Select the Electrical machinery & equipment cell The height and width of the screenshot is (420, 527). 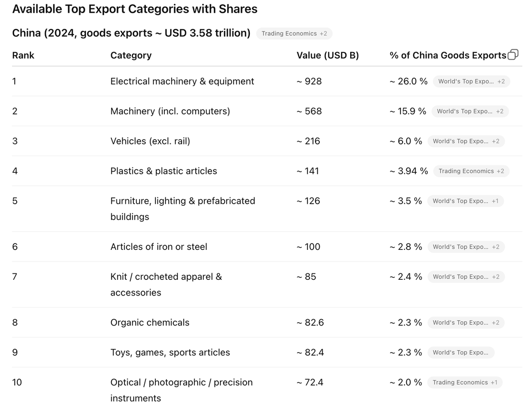coord(182,81)
